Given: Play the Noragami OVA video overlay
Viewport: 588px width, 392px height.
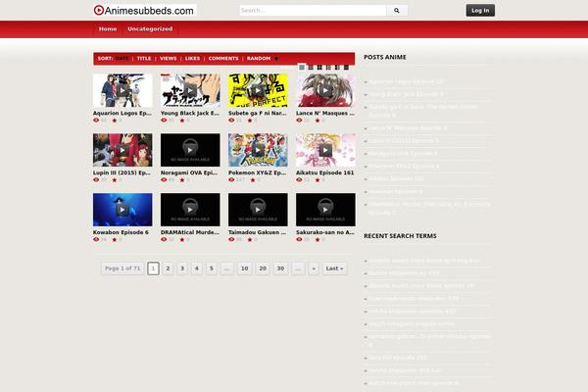Looking at the screenshot, I should tap(190, 150).
